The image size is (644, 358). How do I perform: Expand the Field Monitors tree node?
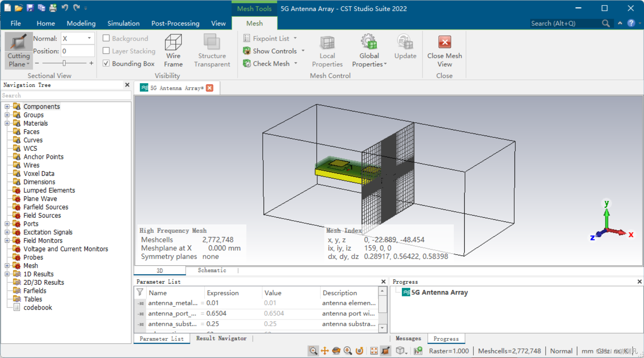click(x=7, y=240)
